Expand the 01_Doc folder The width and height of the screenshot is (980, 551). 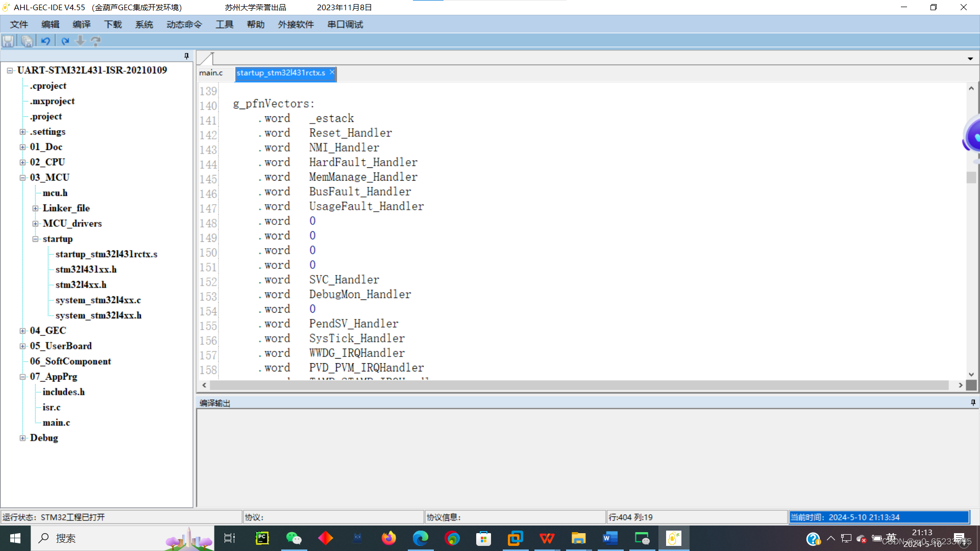[22, 147]
